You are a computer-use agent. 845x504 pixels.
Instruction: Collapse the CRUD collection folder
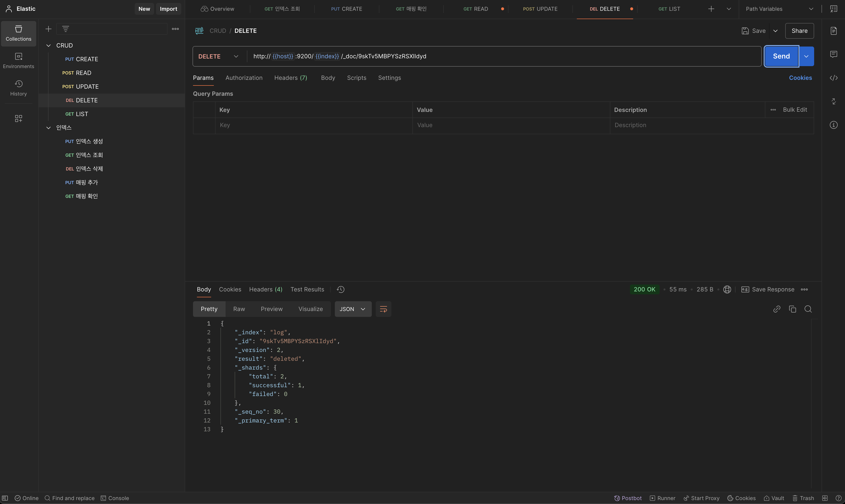[x=48, y=46]
